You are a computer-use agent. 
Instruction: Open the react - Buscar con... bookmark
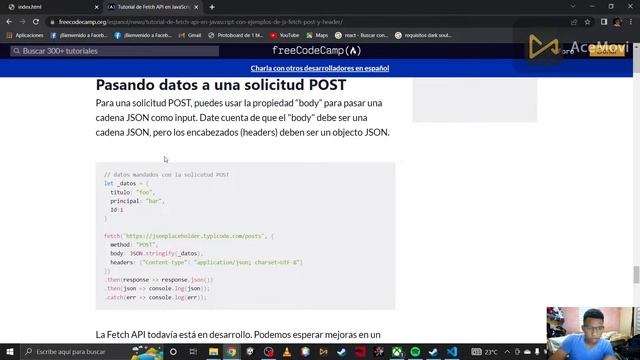click(361, 36)
